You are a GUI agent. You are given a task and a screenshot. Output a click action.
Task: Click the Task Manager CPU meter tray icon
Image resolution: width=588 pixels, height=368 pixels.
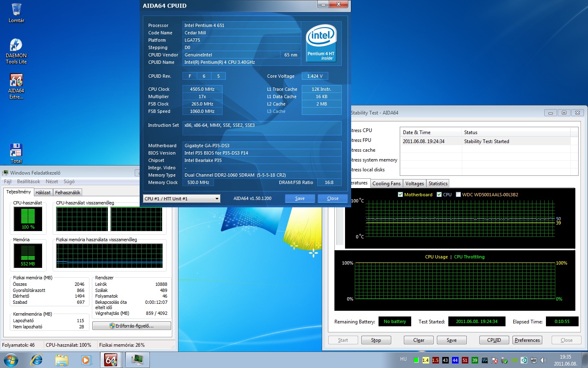485,360
